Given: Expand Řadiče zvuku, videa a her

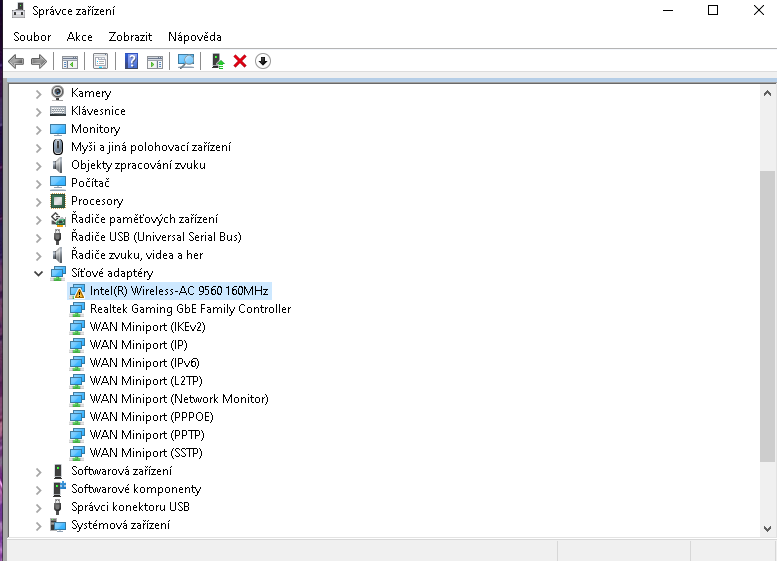Looking at the screenshot, I should click(38, 256).
